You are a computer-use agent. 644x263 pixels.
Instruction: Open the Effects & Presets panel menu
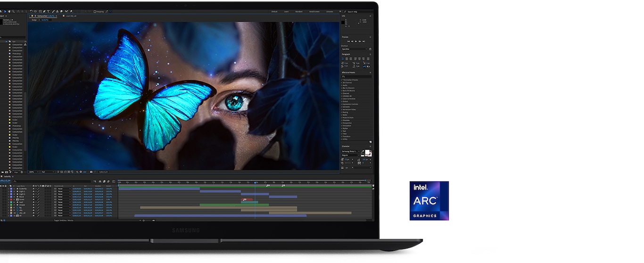tap(370, 73)
